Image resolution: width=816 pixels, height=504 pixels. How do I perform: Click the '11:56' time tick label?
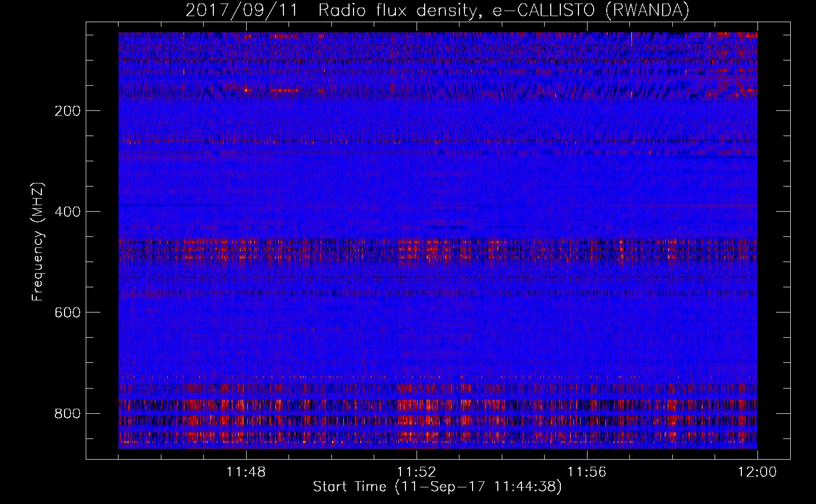pyautogui.click(x=587, y=472)
